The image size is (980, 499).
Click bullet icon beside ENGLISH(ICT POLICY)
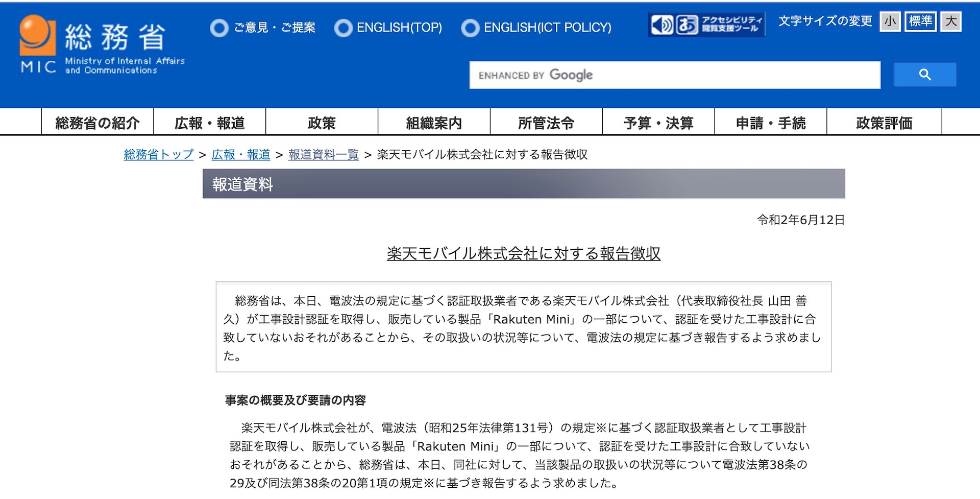tap(470, 28)
